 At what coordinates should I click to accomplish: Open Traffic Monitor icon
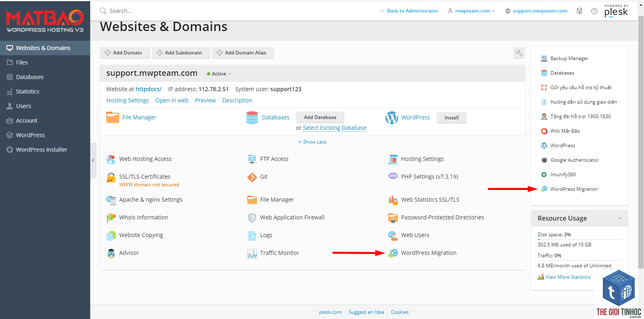pos(252,253)
